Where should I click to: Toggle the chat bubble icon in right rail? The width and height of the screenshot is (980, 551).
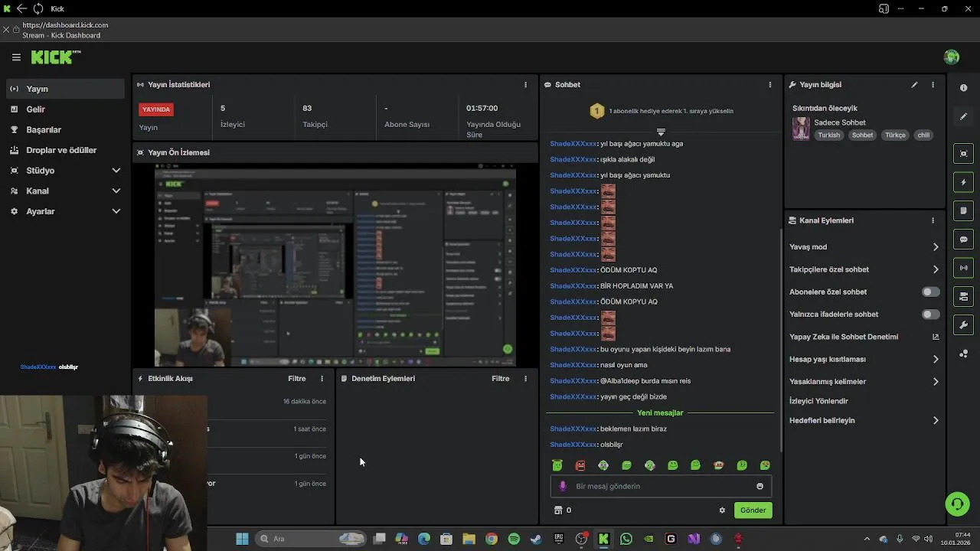coord(964,240)
